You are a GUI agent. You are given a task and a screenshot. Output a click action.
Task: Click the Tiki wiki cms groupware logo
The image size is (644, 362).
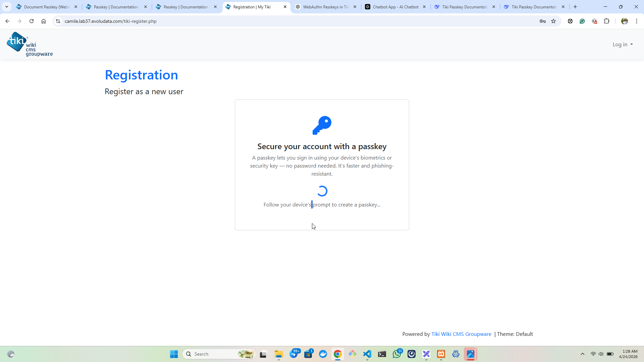click(30, 44)
